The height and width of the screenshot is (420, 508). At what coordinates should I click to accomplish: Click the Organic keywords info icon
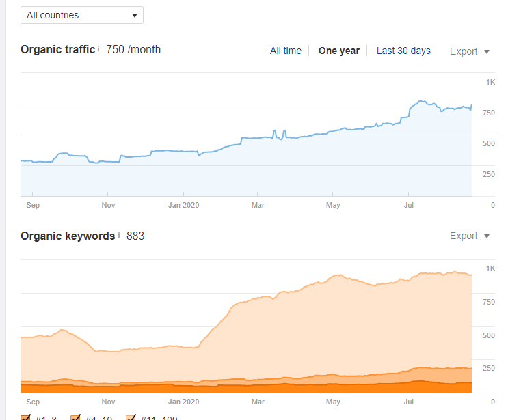point(119,235)
